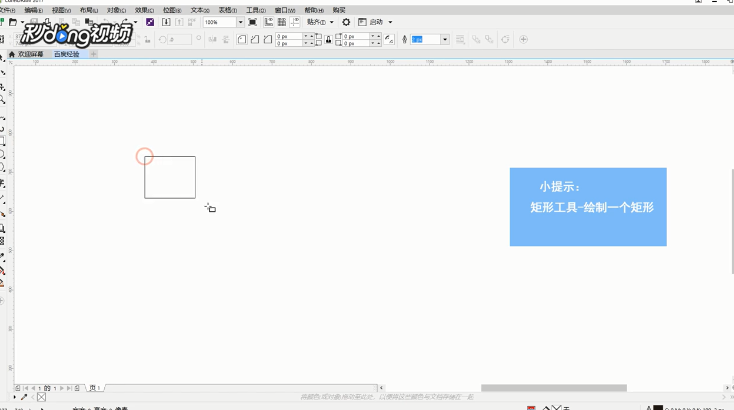Go to the first page navigation arrow
Viewport: 734px width, 410px height.
[x=26, y=388]
